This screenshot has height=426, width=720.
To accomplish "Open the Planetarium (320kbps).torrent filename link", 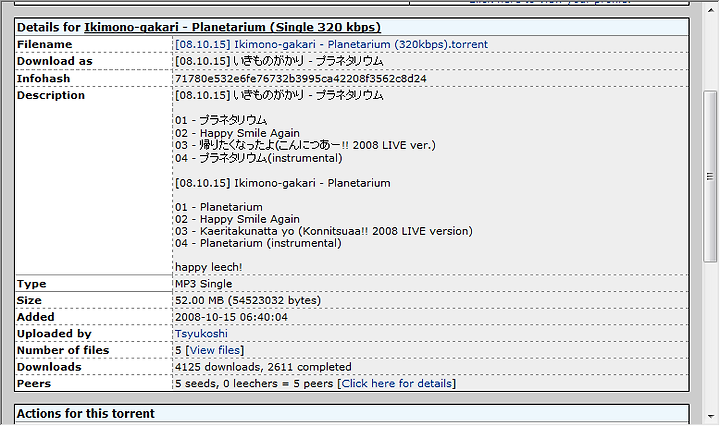I will point(331,45).
